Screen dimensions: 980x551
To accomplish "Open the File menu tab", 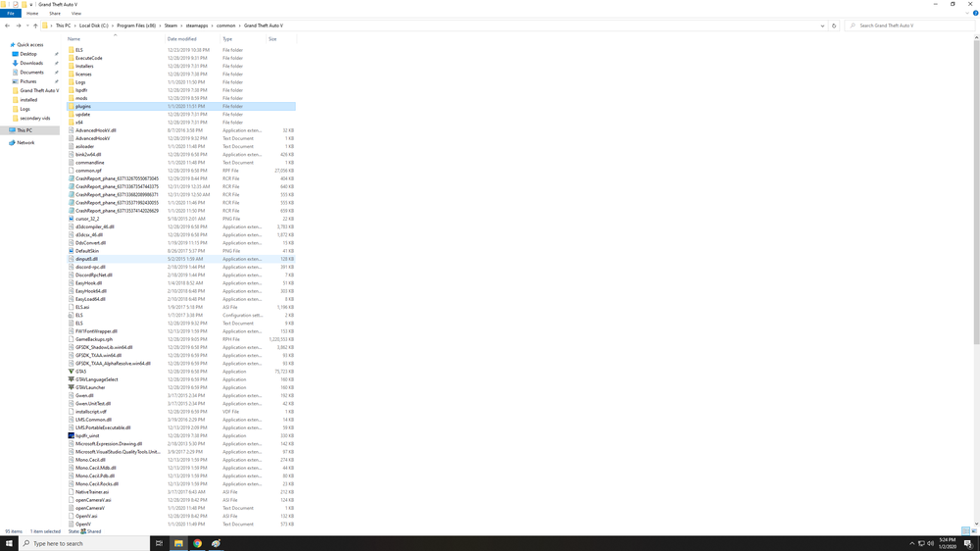I will tap(11, 13).
